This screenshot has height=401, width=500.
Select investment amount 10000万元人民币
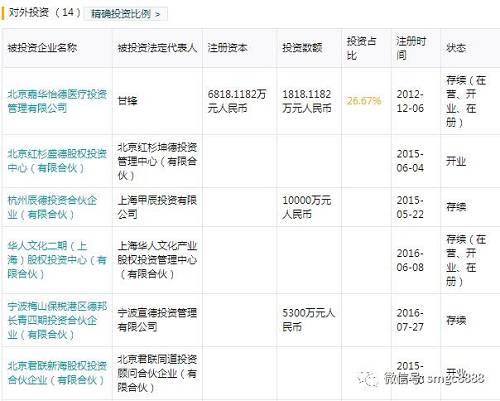[307, 207]
